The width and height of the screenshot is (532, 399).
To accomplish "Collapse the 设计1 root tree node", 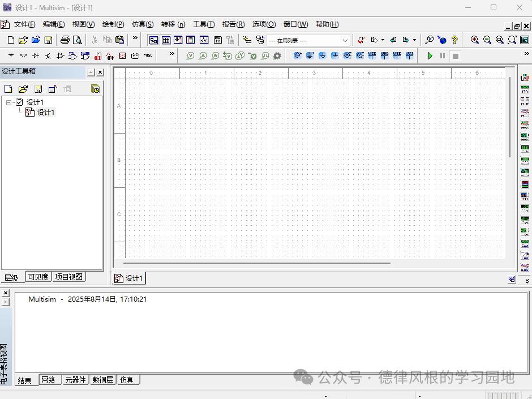I will [x=9, y=102].
